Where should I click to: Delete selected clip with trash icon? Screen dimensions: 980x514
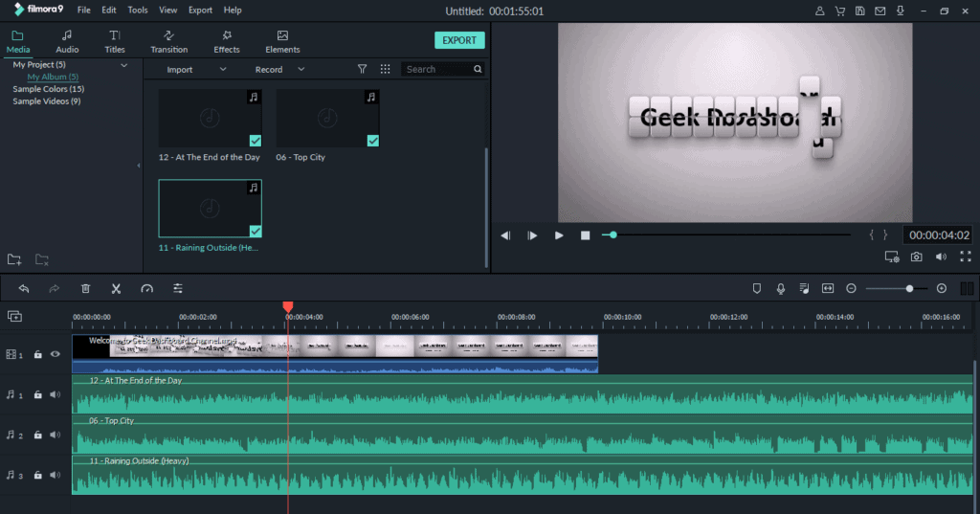pyautogui.click(x=85, y=288)
